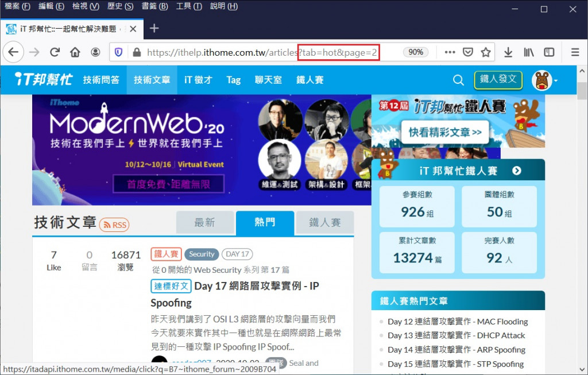Go to 技術文章 in the nav bar
The height and width of the screenshot is (375, 588).
pyautogui.click(x=152, y=80)
